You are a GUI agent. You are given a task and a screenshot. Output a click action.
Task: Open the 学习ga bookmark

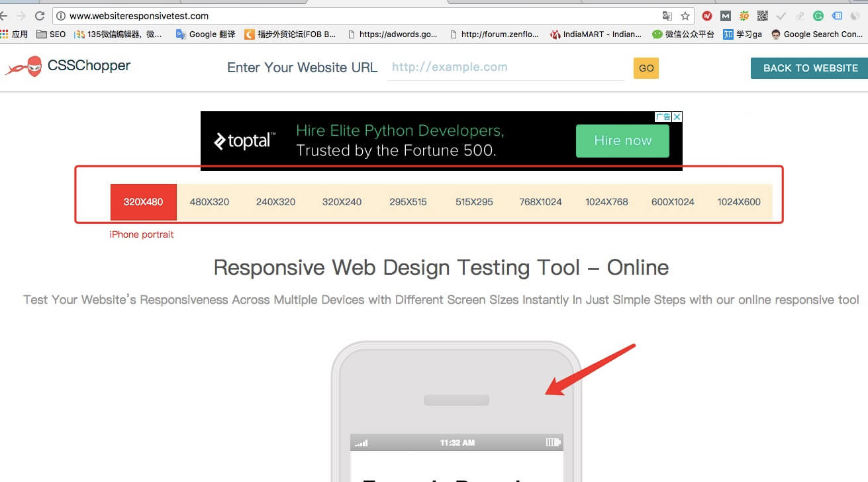tap(743, 34)
